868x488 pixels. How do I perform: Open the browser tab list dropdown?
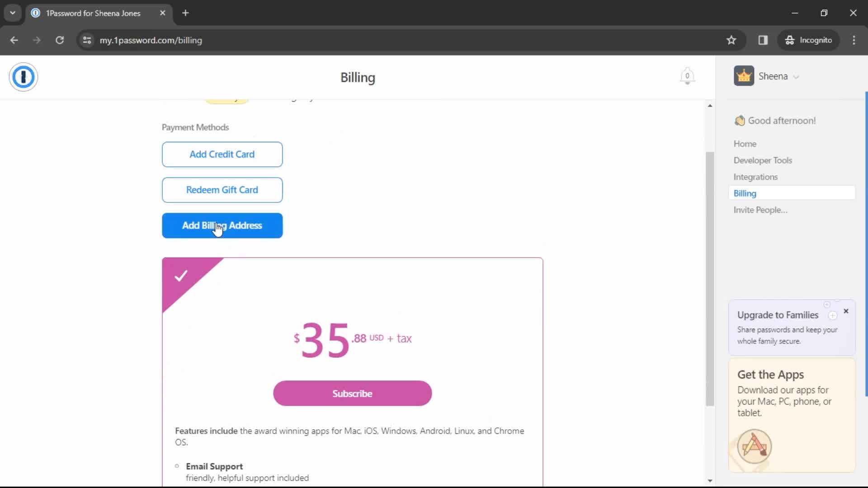coord(12,13)
